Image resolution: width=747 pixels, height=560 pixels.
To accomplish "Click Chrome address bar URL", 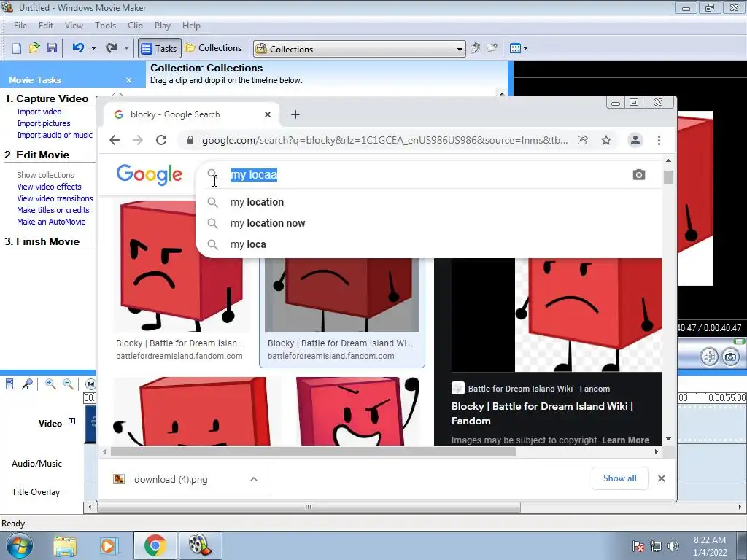I will coord(384,140).
